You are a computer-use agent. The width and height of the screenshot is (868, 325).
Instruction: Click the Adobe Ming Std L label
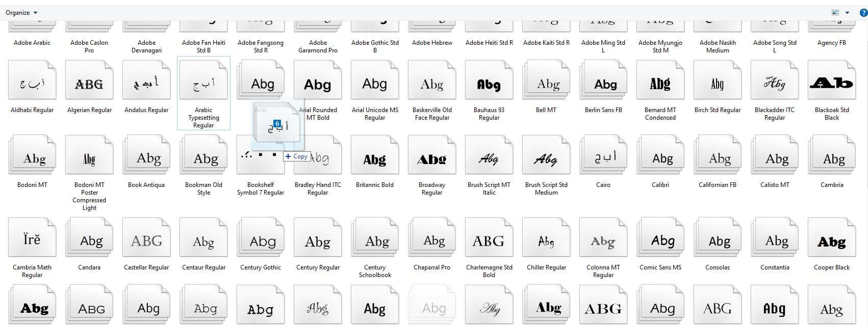click(603, 46)
